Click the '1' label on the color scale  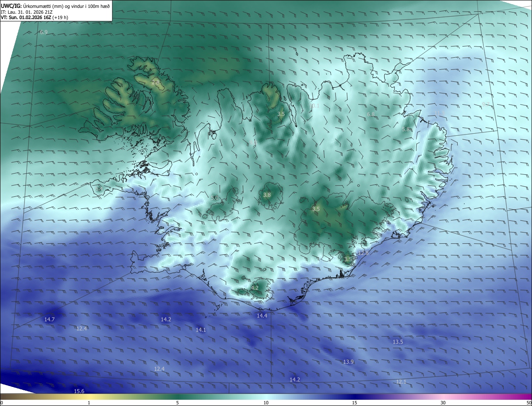[x=89, y=403]
